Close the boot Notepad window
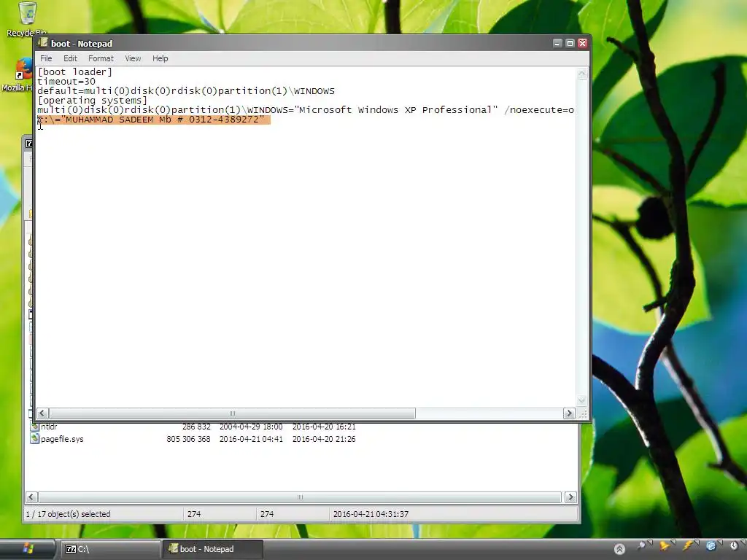The image size is (747, 560). pos(582,43)
